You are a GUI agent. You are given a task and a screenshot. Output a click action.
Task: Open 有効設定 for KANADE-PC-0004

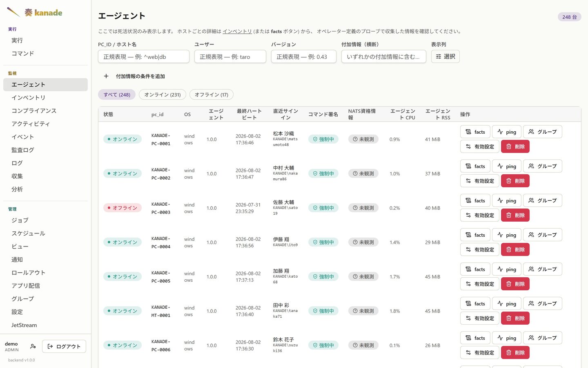480,249
